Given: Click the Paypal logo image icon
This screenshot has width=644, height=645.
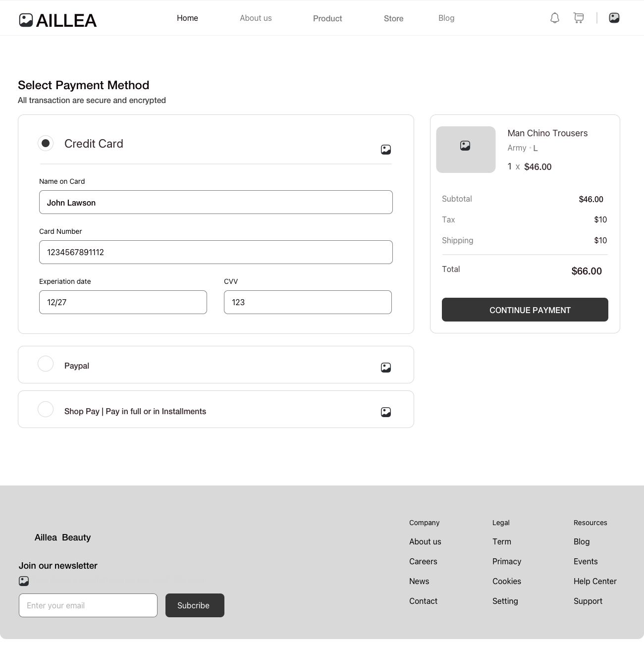Looking at the screenshot, I should [x=386, y=368].
